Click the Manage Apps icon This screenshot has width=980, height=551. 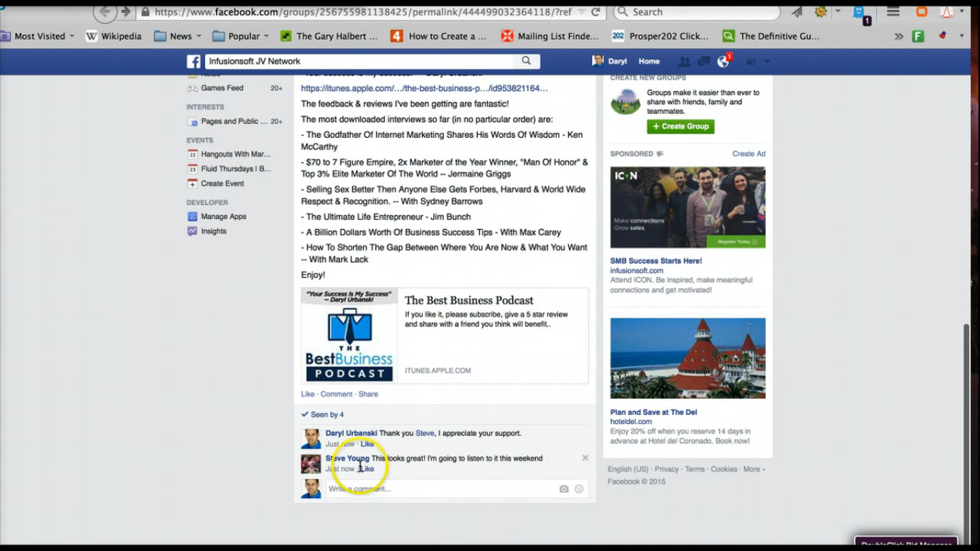tap(192, 217)
